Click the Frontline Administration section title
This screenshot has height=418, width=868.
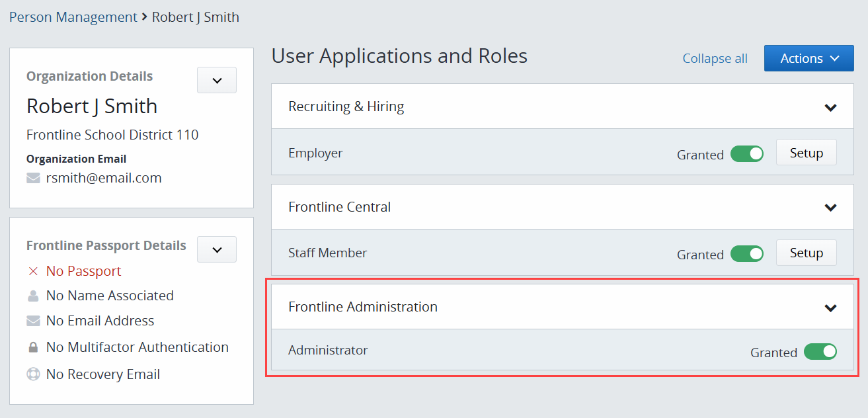point(363,307)
